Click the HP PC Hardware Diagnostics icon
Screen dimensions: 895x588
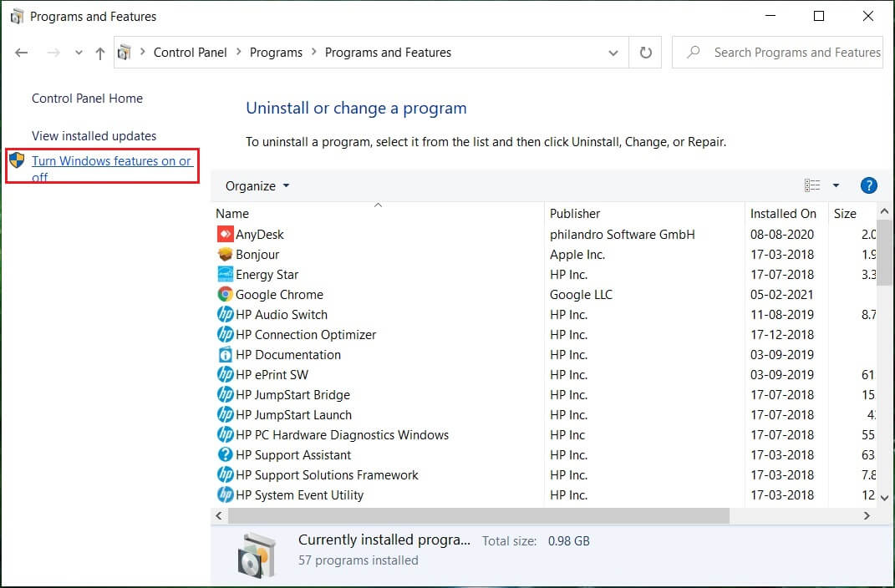[225, 434]
